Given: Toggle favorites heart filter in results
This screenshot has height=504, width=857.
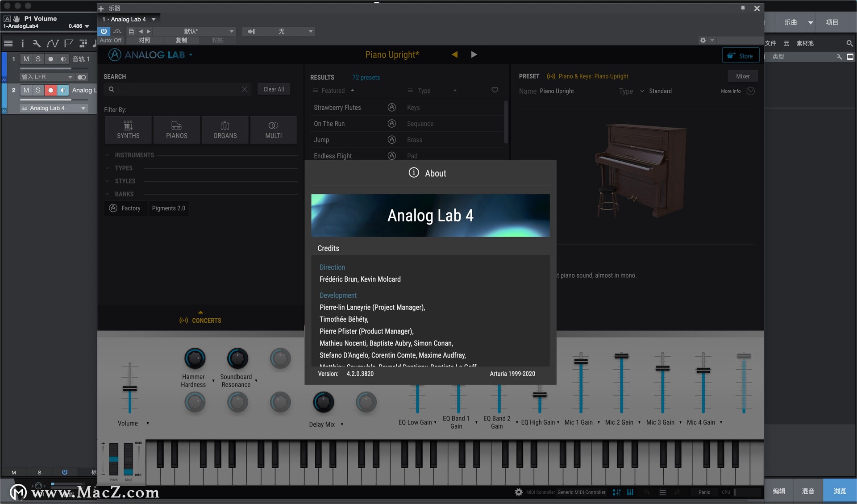Looking at the screenshot, I should coord(495,90).
